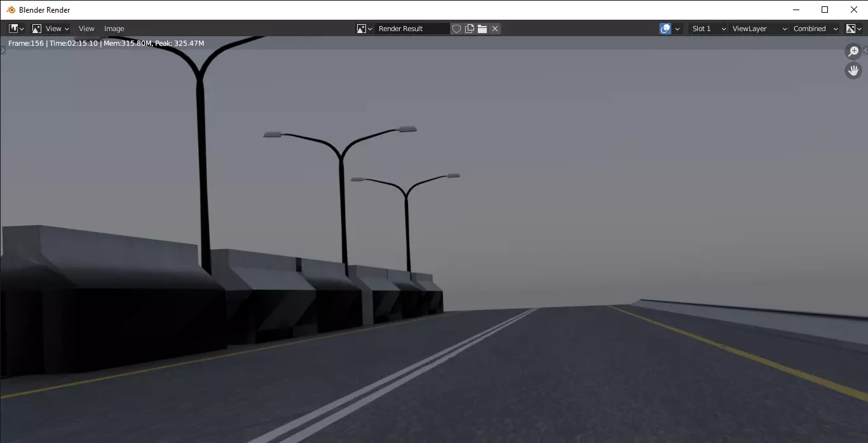Viewport: 868px width, 443px height.
Task: Open the View menu
Action: click(x=86, y=29)
